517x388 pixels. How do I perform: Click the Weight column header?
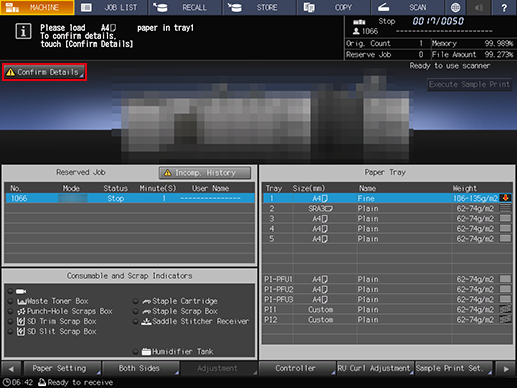click(x=464, y=188)
